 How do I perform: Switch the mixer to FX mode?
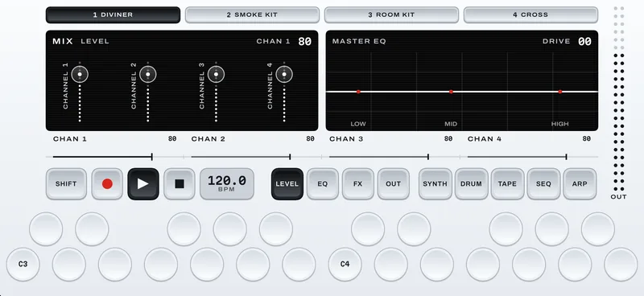click(x=357, y=184)
